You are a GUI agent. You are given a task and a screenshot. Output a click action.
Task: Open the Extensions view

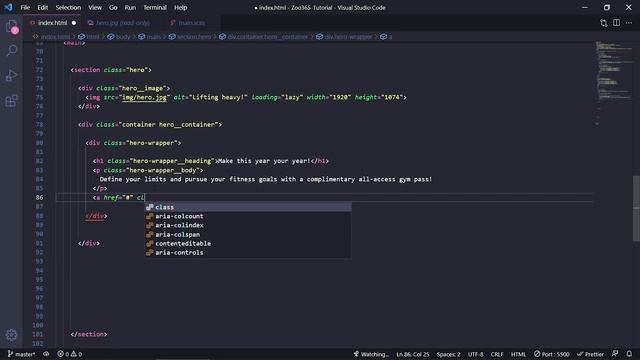(11, 100)
